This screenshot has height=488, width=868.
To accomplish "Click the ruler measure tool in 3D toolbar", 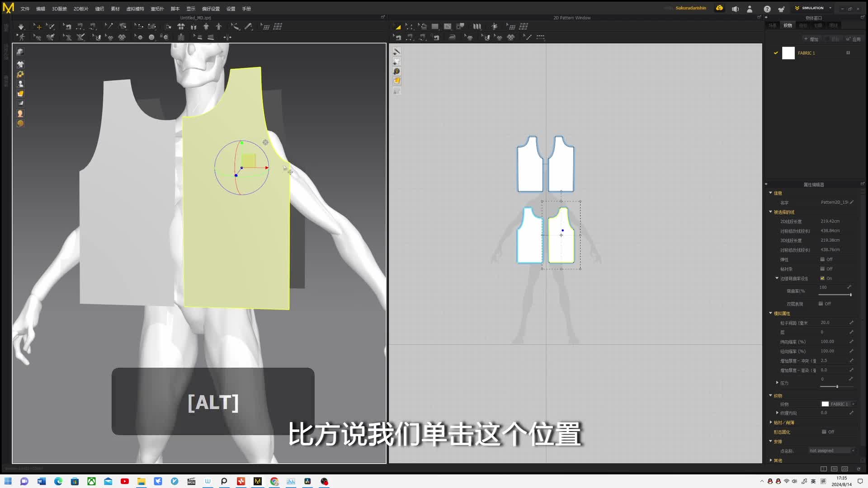I will pos(248,27).
